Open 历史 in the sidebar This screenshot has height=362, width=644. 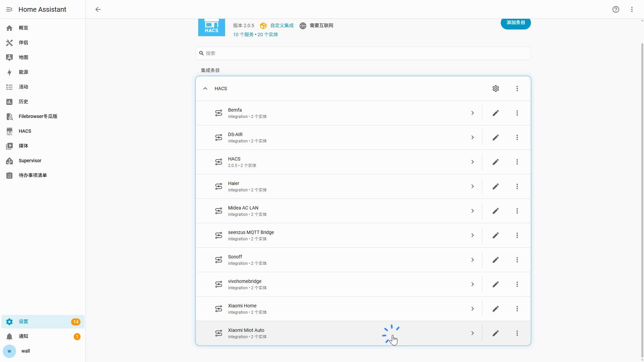(43, 102)
